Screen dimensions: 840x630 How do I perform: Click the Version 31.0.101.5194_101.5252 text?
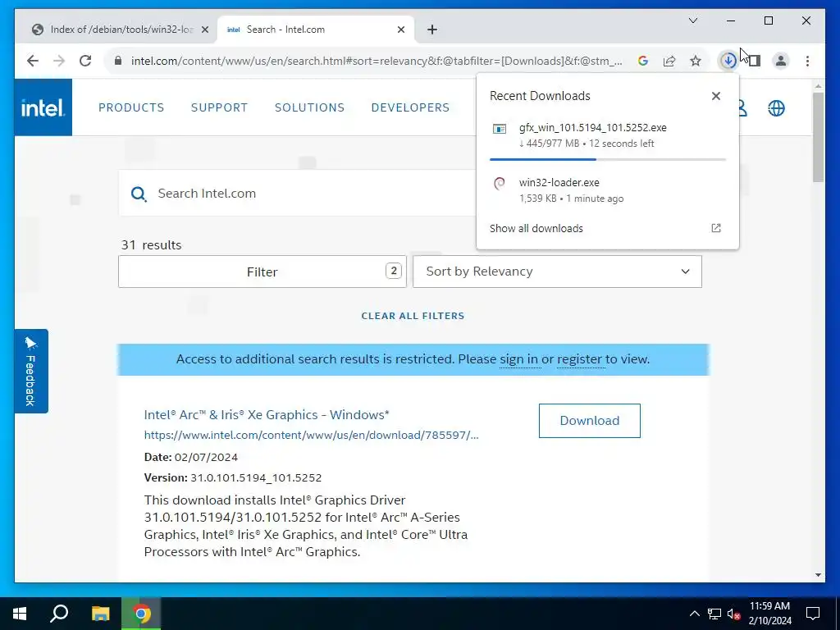pyautogui.click(x=232, y=477)
